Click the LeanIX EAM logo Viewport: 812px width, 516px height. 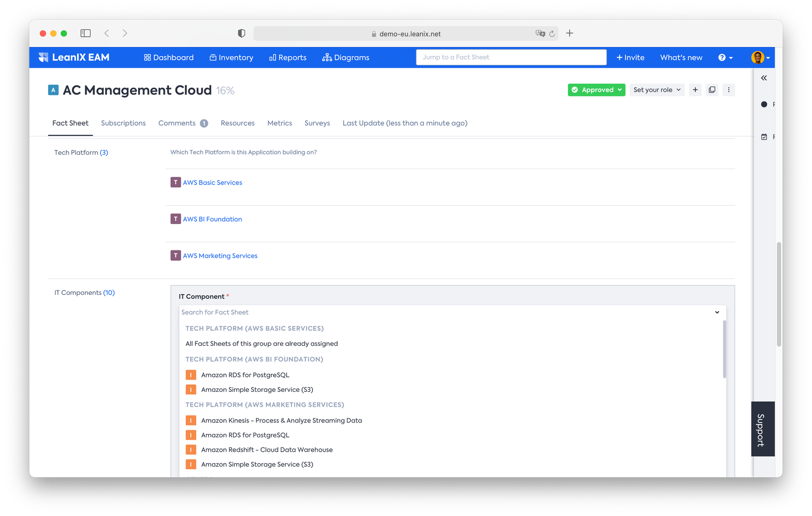click(74, 57)
